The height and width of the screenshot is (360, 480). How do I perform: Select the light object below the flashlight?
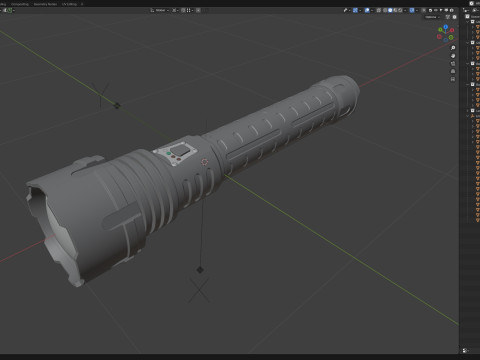tap(200, 270)
